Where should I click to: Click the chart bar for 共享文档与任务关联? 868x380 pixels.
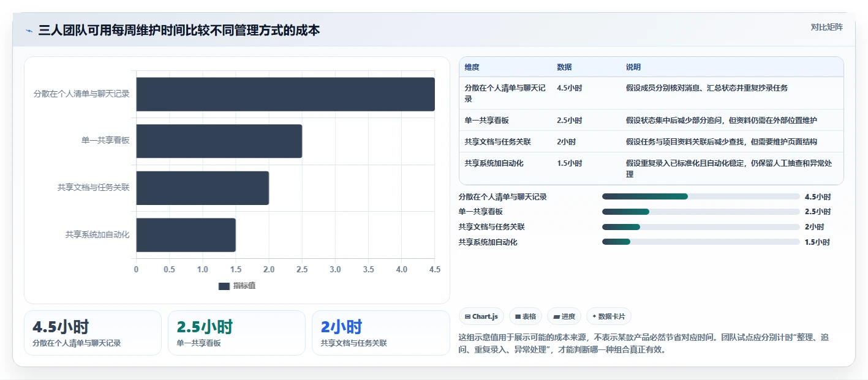(x=202, y=188)
